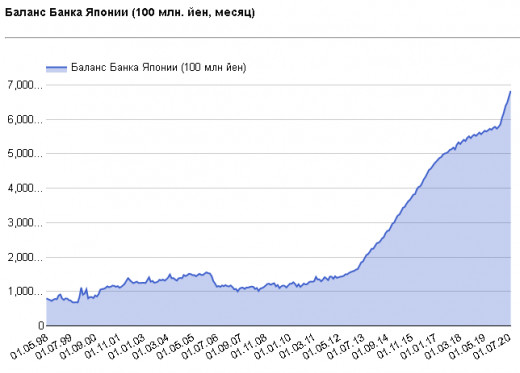
Task: Click the legend label Баланс Банка Японии
Action: point(159,68)
